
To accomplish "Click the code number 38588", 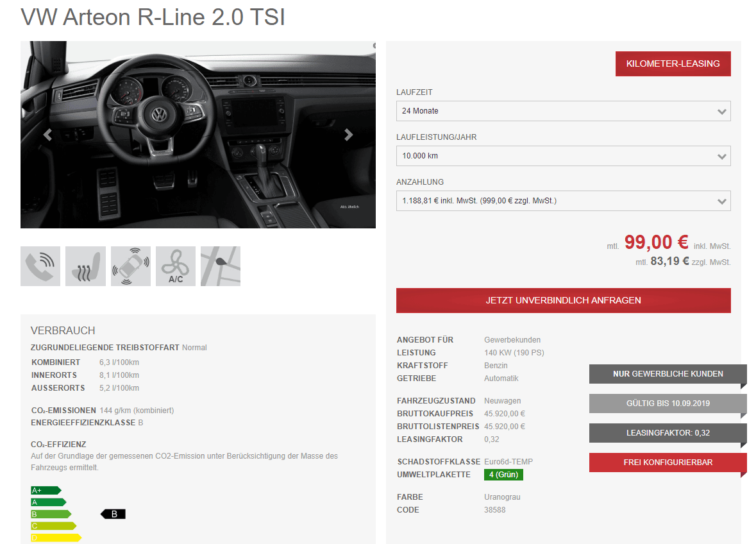I will click(494, 510).
